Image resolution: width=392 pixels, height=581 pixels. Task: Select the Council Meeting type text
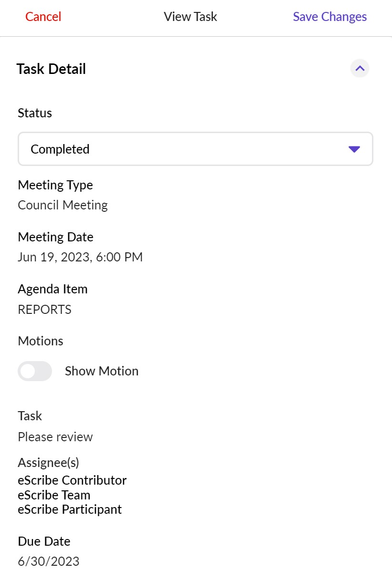(62, 205)
